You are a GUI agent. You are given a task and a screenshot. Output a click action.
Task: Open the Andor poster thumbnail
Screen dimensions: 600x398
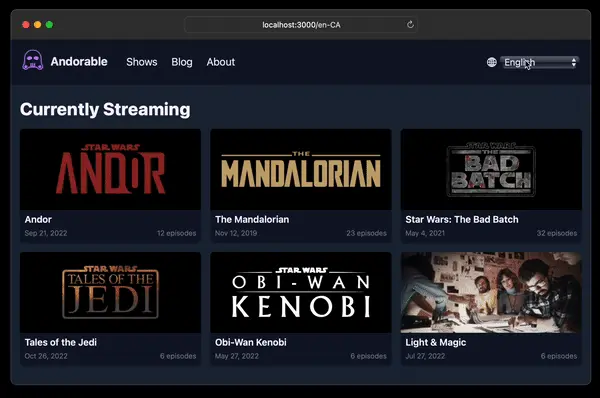point(110,170)
